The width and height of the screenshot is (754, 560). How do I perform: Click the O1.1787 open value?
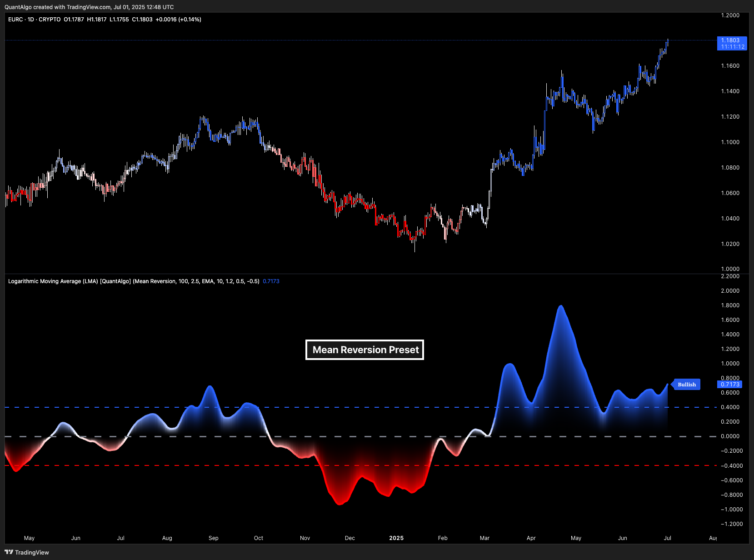coord(74,20)
